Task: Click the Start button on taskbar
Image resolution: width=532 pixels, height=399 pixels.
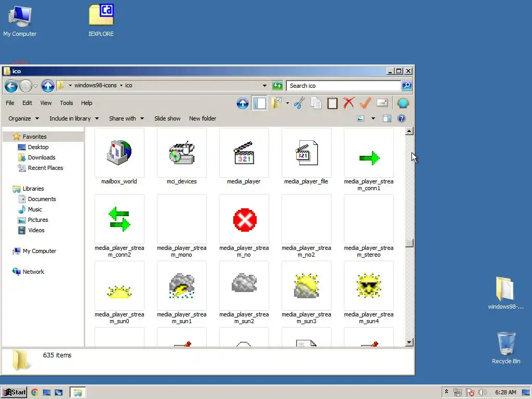Action: [14, 393]
